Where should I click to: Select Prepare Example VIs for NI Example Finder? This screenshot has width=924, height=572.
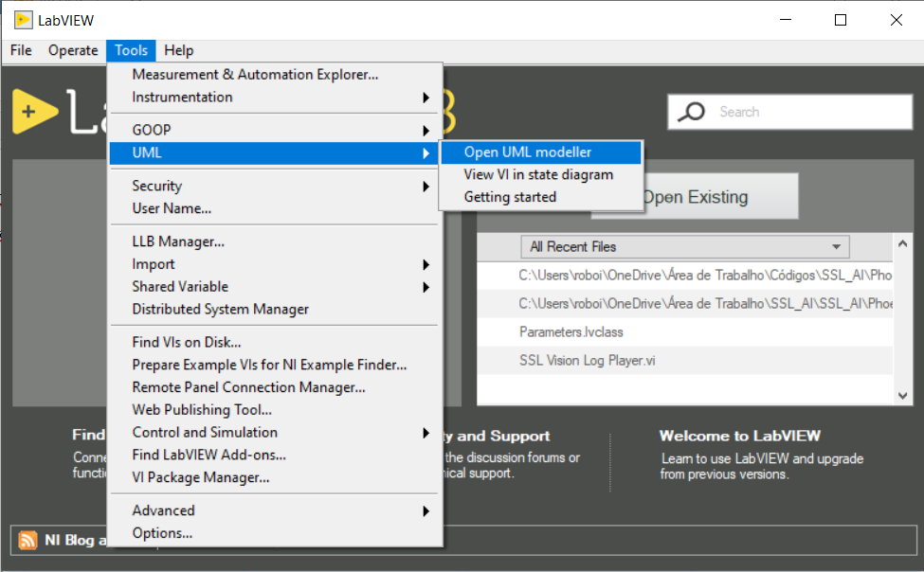(x=275, y=365)
